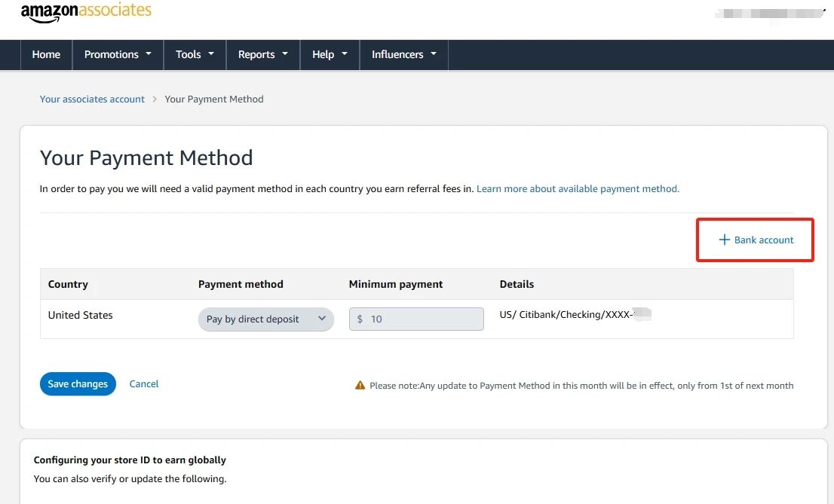Click the 'Payment method' column header
Viewport: 834px width, 504px height.
(241, 284)
